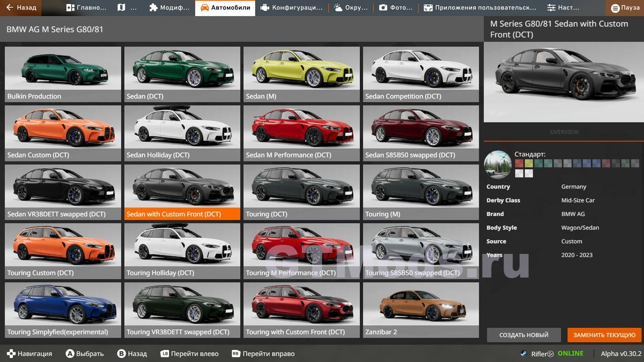
Task: Switch to the Модификации puzzle tab
Action: (170, 8)
